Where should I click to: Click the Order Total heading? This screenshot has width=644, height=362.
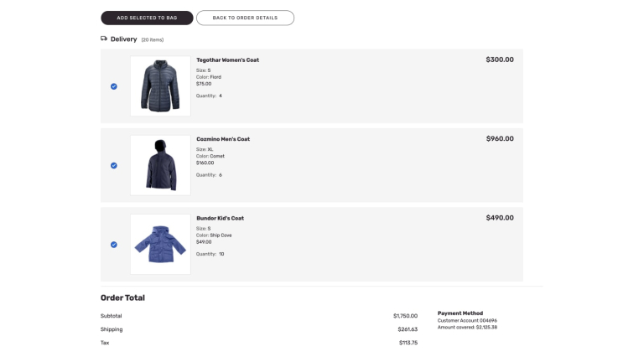pyautogui.click(x=122, y=297)
